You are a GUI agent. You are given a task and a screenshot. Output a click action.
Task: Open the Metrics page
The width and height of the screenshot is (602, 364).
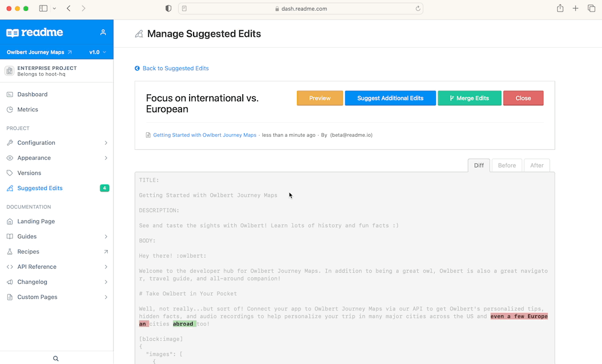point(28,109)
